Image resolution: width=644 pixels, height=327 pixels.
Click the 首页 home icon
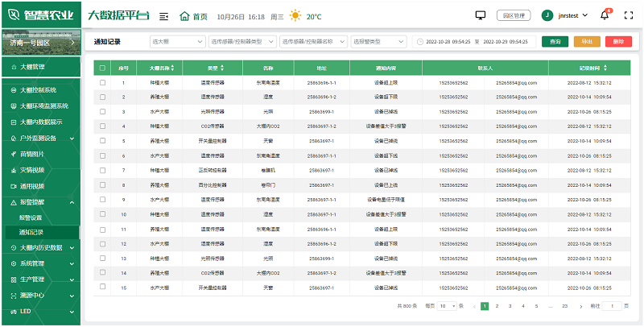pyautogui.click(x=185, y=16)
